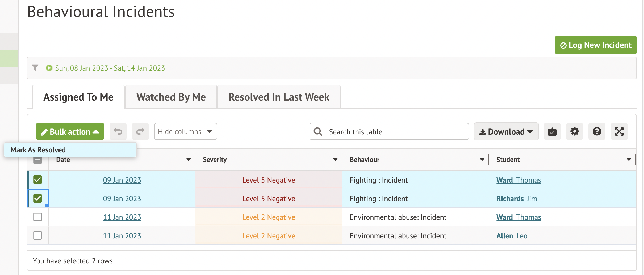Switch to Watched By Me tab
This screenshot has width=644, height=275.
pos(171,97)
